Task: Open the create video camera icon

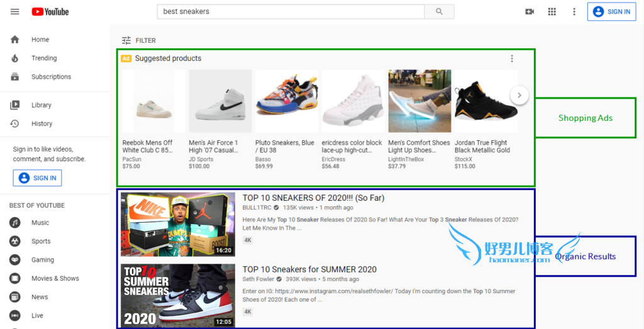Action: pos(530,11)
